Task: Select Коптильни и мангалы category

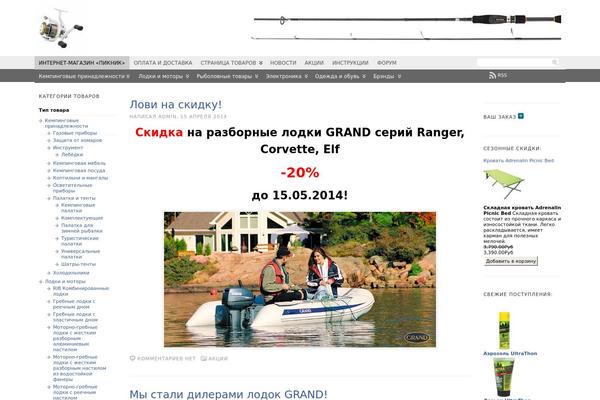Action: click(x=80, y=178)
